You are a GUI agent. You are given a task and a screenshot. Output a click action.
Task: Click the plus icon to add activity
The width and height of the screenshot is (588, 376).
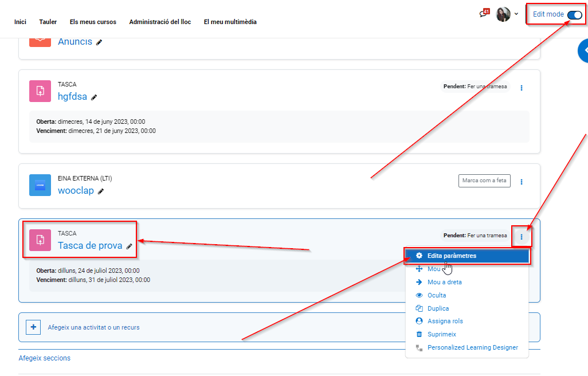pyautogui.click(x=33, y=327)
